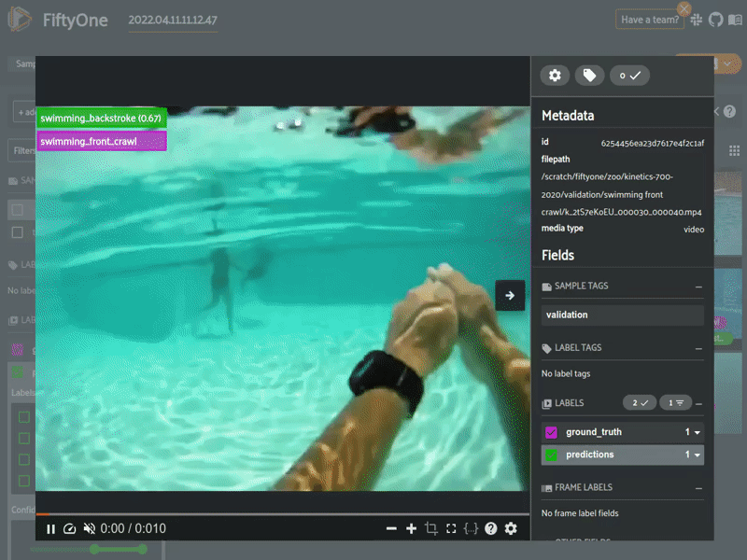Zoom in with the plus icon

pyautogui.click(x=411, y=528)
